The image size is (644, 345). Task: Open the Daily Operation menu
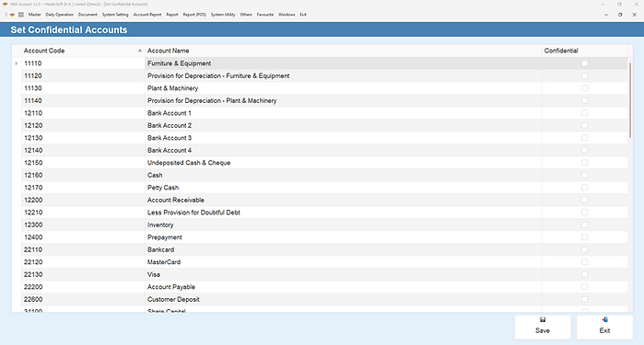pos(60,15)
